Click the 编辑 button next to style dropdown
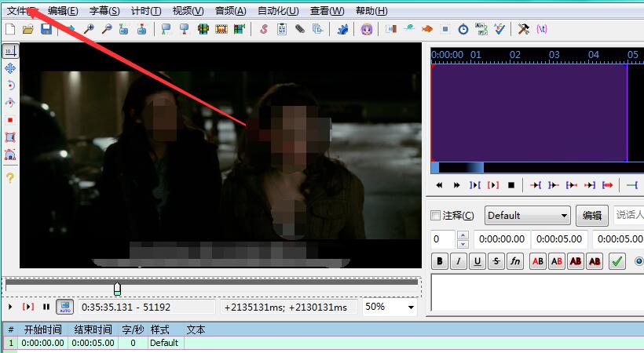 (592, 216)
